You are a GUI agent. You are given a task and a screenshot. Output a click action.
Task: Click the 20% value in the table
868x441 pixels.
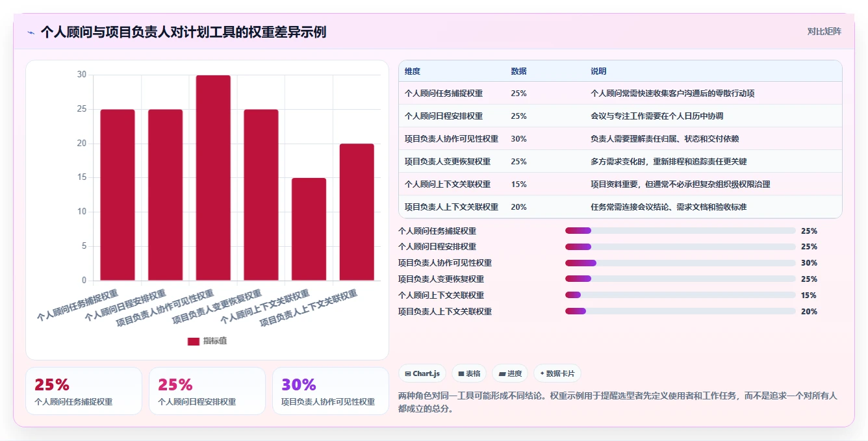point(518,207)
